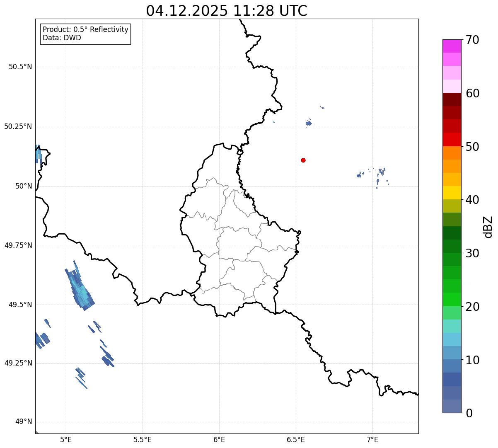Click the red radar site marker
Viewport: 498px width, 448px height.
303,160
